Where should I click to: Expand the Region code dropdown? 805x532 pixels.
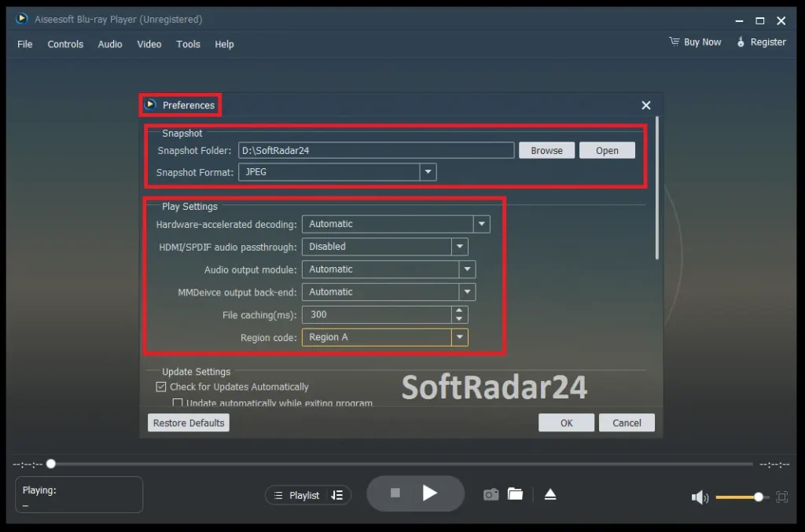click(x=460, y=337)
